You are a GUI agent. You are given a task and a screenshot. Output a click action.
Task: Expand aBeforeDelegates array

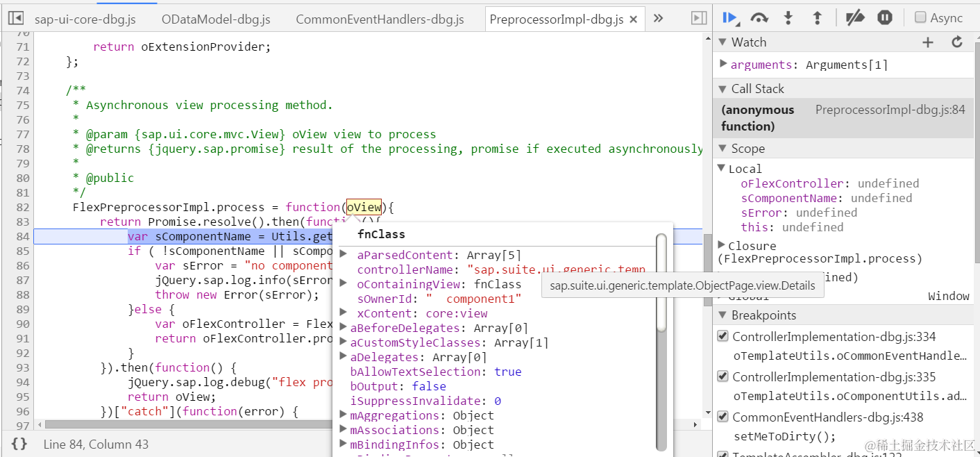(x=344, y=327)
